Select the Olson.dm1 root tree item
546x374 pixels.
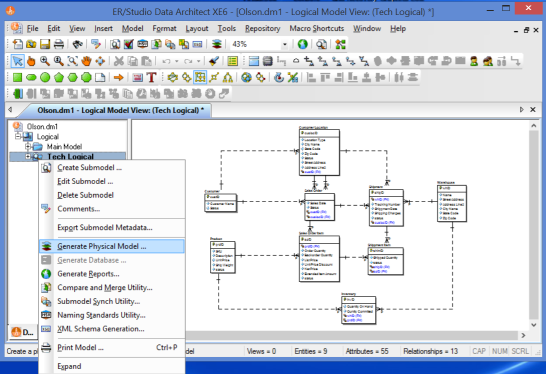point(42,126)
